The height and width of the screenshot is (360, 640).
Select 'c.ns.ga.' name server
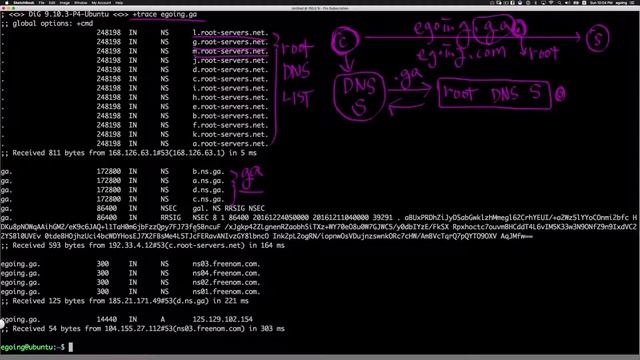click(208, 199)
